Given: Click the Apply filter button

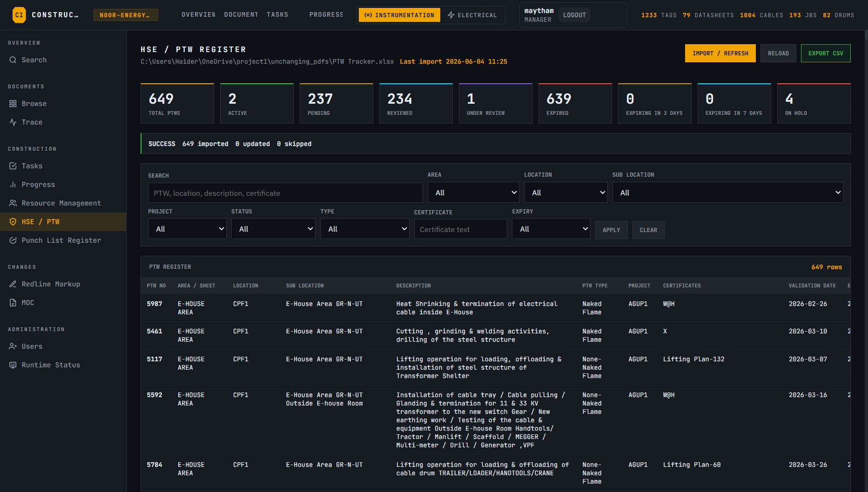Looking at the screenshot, I should click(611, 230).
